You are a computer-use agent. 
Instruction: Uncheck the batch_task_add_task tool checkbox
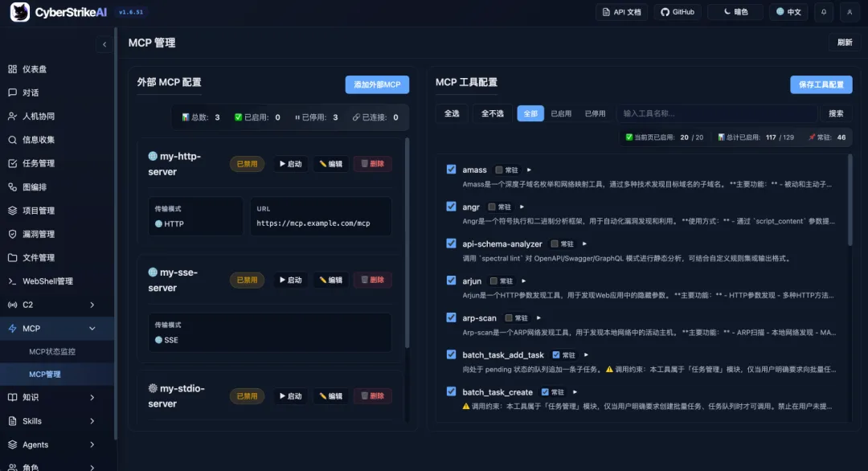pyautogui.click(x=451, y=354)
